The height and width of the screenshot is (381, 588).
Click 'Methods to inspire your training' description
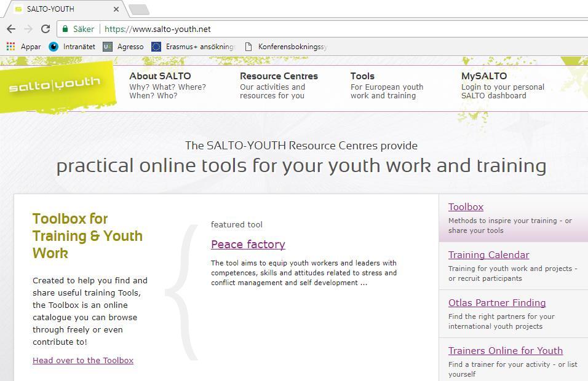pos(510,226)
